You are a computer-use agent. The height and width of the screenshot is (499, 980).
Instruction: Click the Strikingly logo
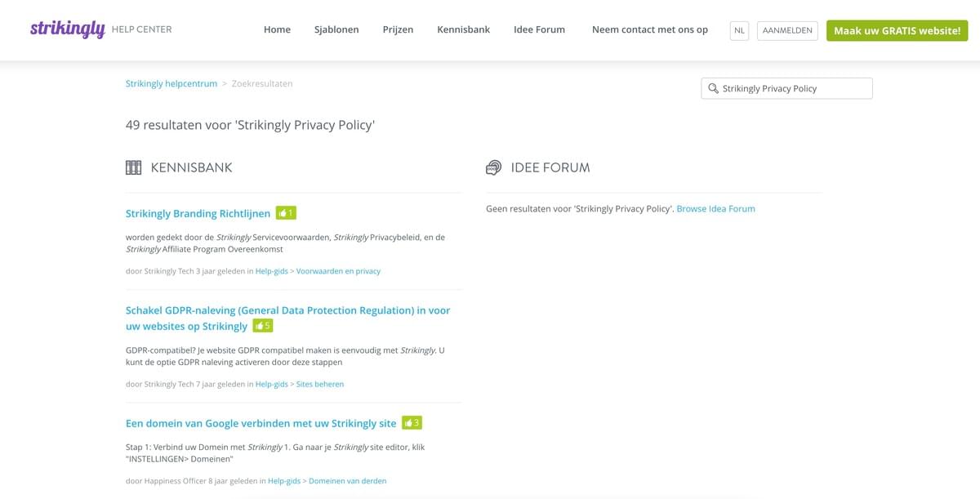[68, 29]
